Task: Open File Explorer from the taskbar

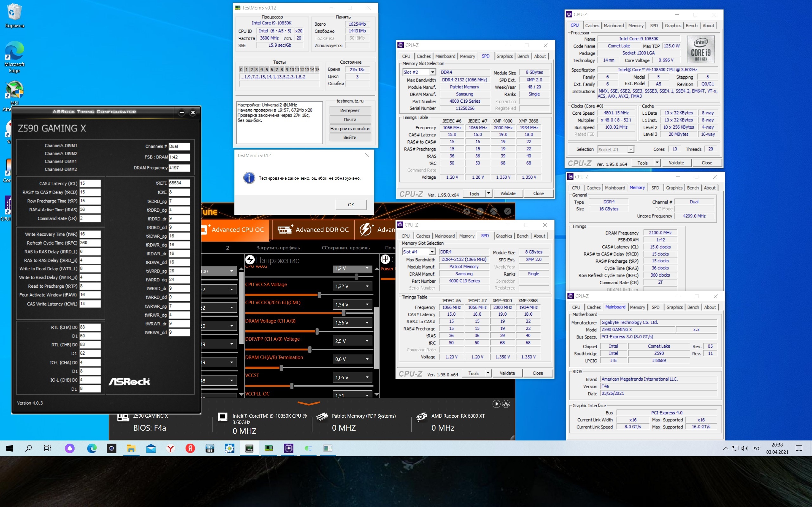Action: pos(131,448)
